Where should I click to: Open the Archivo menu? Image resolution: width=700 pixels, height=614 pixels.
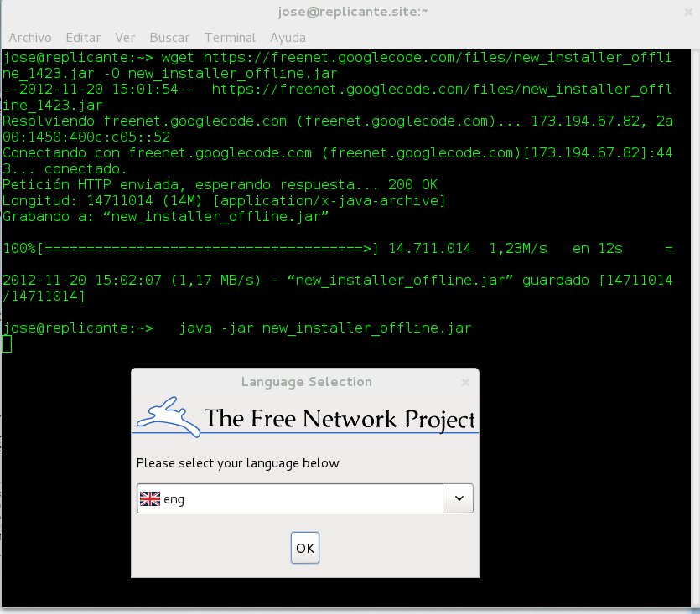[x=30, y=38]
